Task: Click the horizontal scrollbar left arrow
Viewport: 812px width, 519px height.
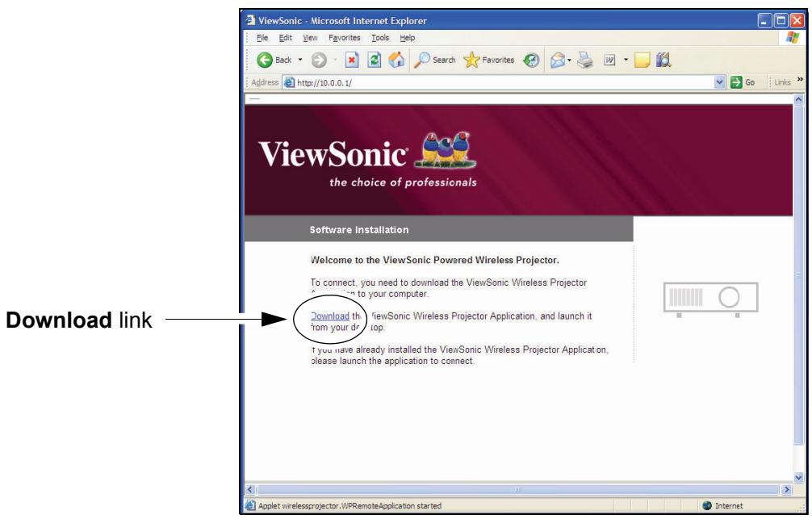Action: click(x=250, y=489)
